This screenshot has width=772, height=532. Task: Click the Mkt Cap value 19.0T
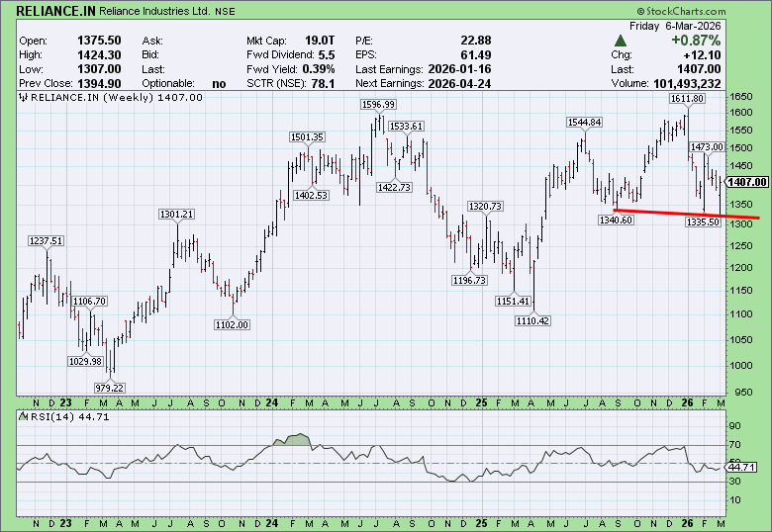tap(320, 41)
